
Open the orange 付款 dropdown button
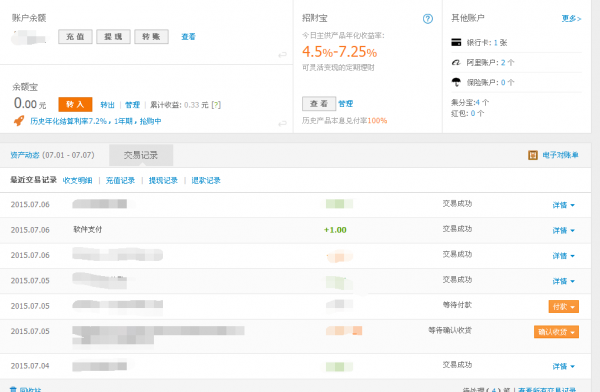[563, 307]
